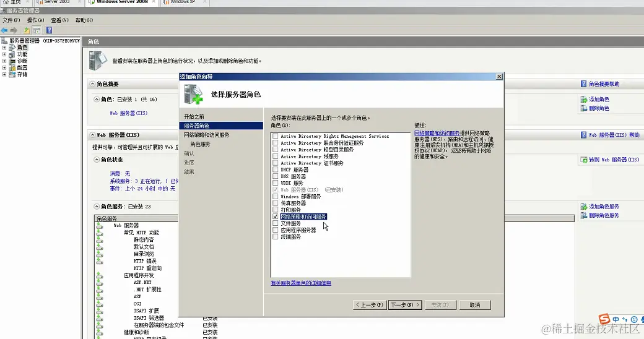Collapse the 角色摘要 section

coord(92,84)
